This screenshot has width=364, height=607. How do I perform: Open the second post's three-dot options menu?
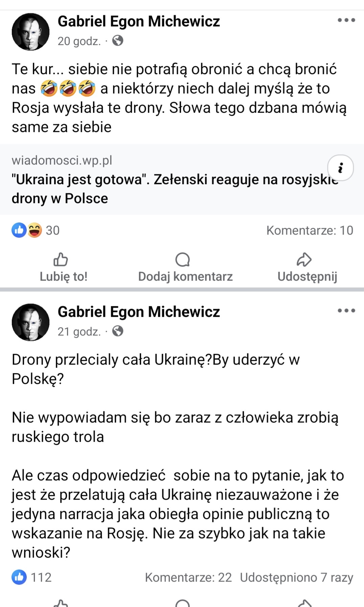346,310
